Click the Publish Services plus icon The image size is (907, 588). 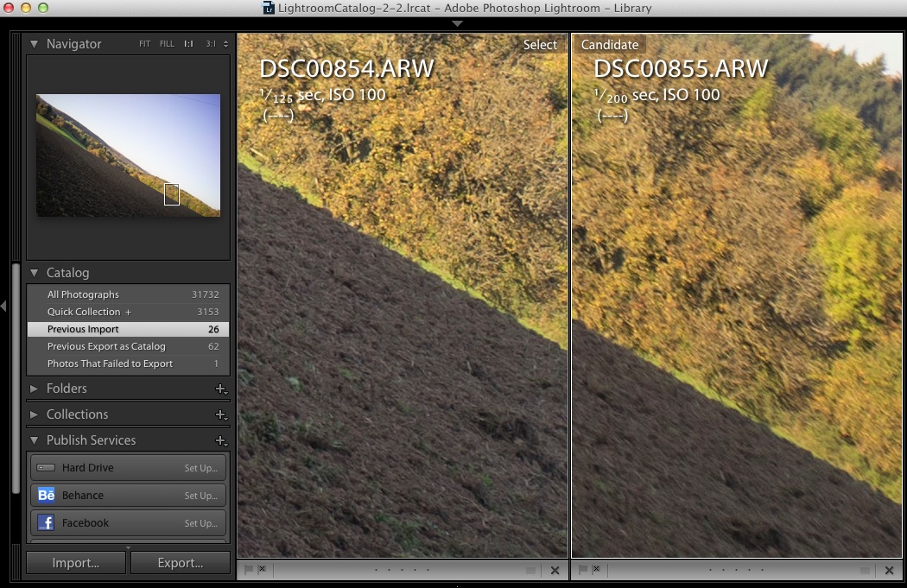tap(221, 441)
